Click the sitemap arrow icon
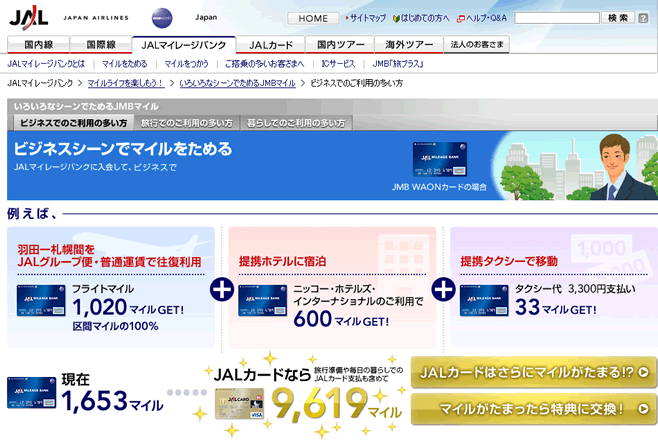This screenshot has width=658, height=442. [x=347, y=18]
